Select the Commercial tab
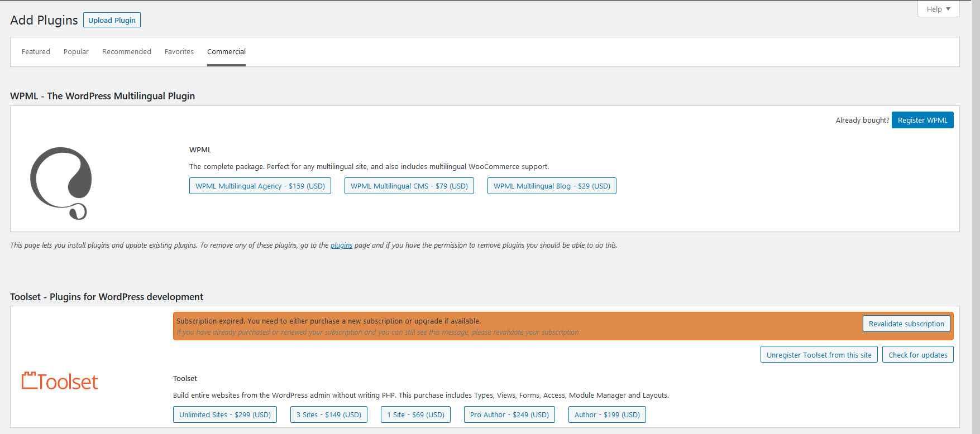The image size is (980, 434). pos(226,52)
